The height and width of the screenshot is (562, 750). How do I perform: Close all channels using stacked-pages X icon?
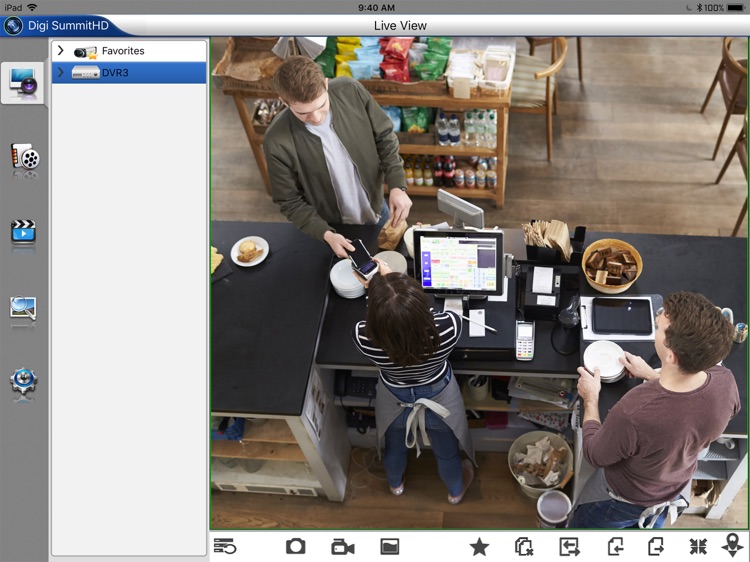point(524,546)
